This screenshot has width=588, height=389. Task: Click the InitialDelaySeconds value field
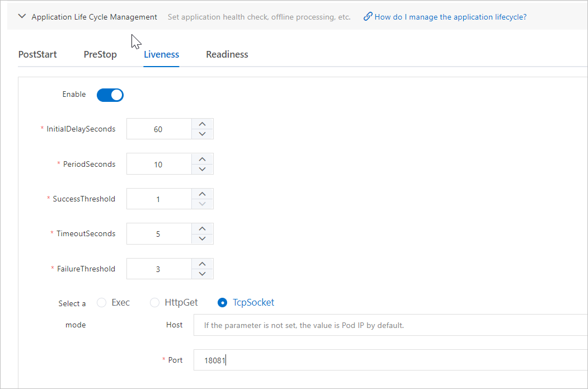(159, 129)
